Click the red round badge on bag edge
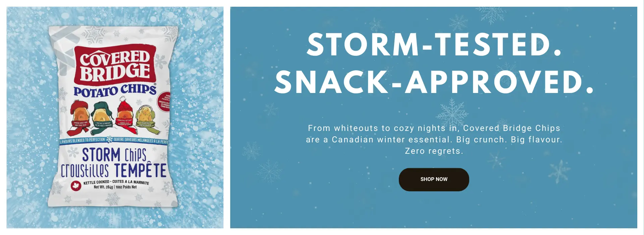644x235 pixels. coord(166,101)
